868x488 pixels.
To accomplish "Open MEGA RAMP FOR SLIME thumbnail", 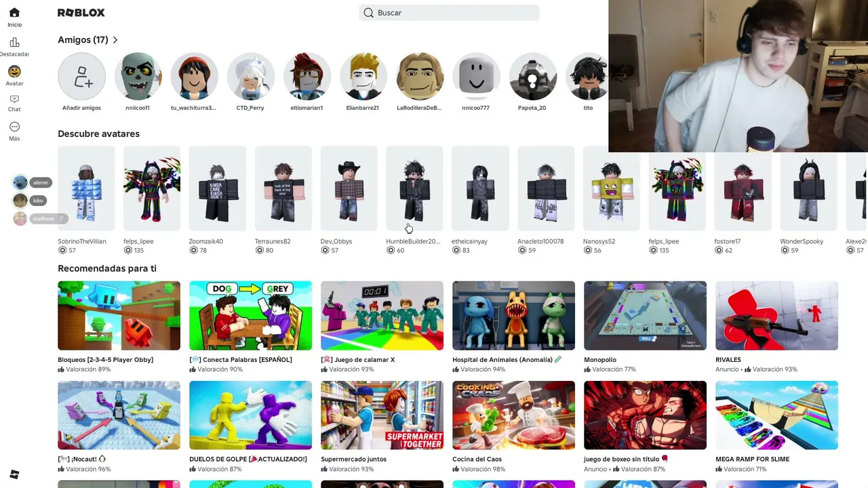I will click(776, 415).
